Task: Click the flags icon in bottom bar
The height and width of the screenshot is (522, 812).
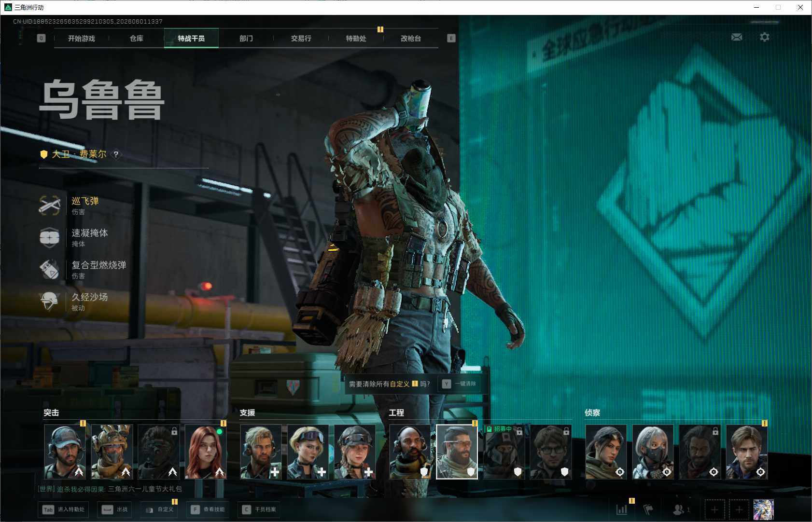Action: click(x=648, y=509)
